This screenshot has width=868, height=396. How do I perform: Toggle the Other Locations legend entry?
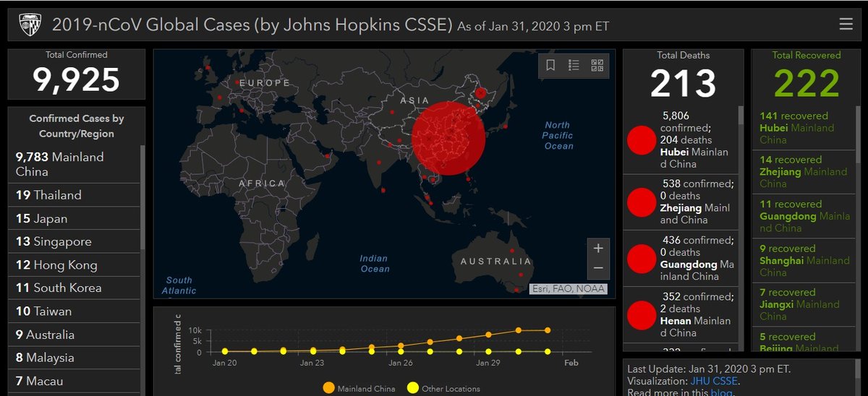click(444, 389)
